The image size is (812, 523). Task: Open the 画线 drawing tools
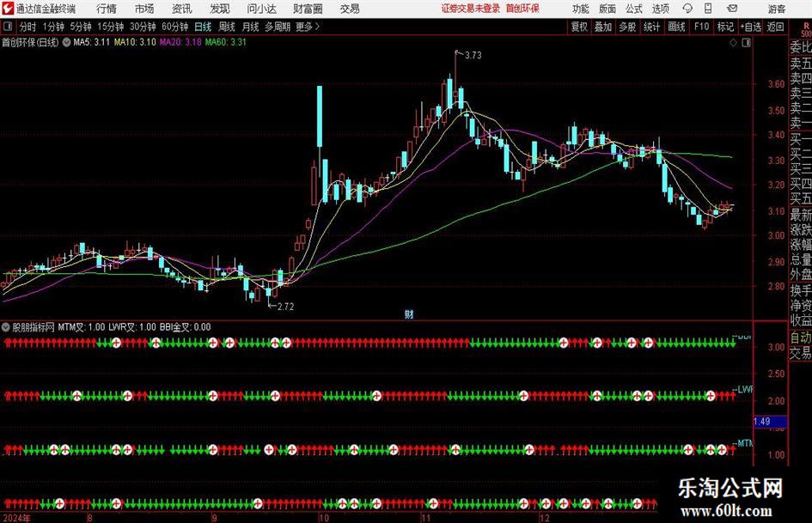677,27
